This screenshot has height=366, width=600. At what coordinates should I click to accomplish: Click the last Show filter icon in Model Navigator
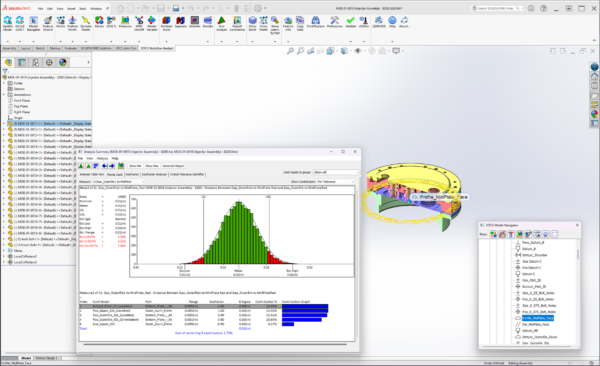[554, 234]
